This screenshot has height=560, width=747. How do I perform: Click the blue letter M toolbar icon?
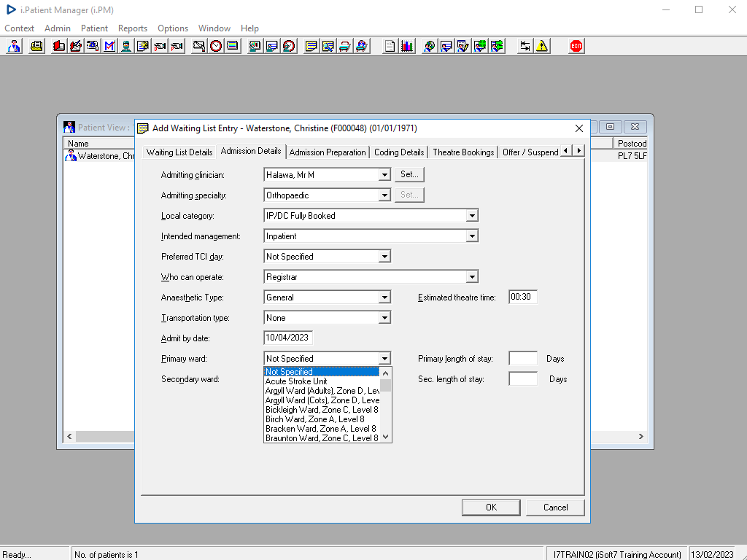click(x=109, y=46)
